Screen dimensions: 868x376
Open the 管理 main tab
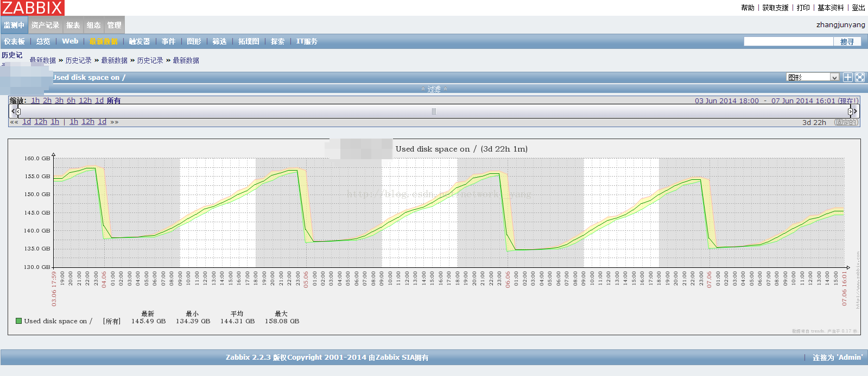point(115,25)
